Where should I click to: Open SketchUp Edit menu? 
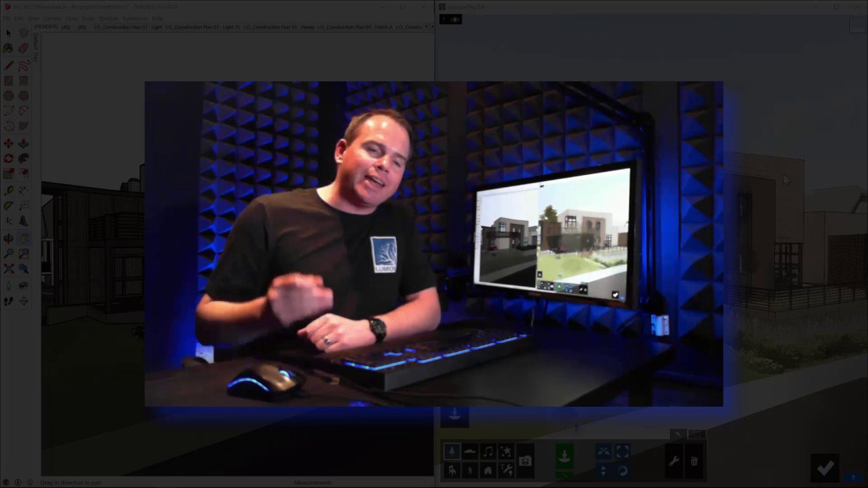click(19, 18)
